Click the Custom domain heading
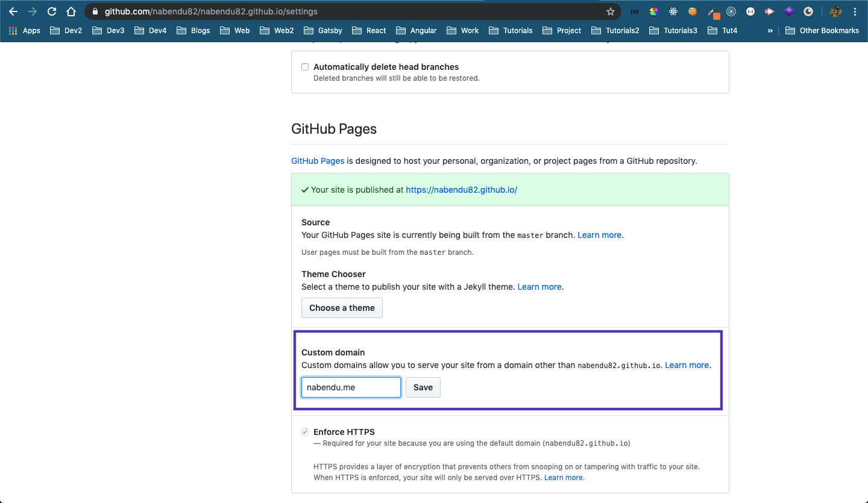 (x=333, y=352)
